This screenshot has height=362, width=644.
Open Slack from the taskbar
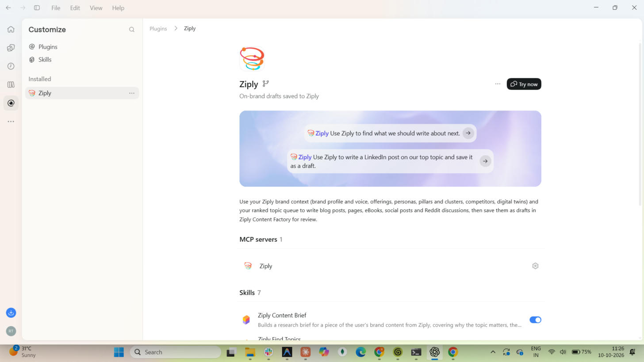[x=268, y=352]
